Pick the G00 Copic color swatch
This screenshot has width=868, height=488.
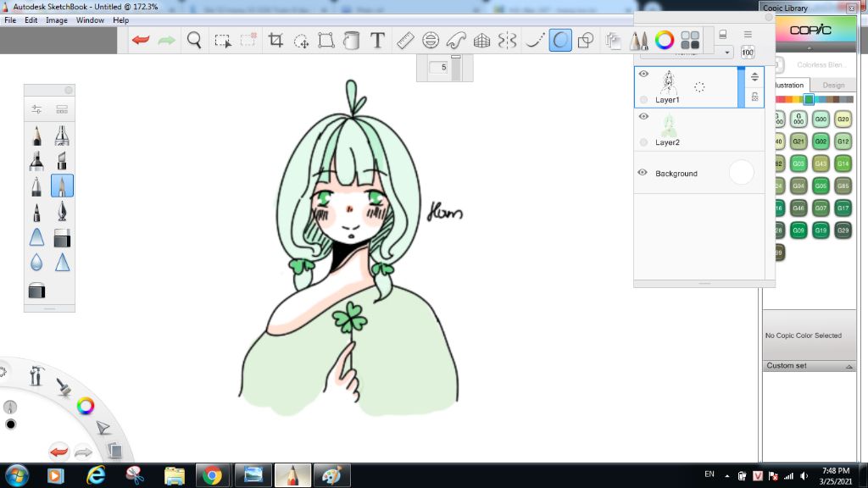tap(821, 119)
